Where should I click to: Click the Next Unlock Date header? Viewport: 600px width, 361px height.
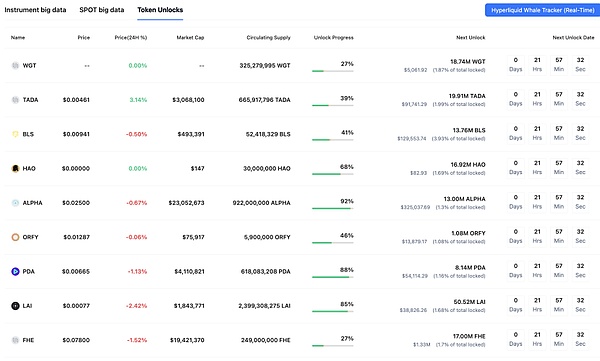point(573,38)
